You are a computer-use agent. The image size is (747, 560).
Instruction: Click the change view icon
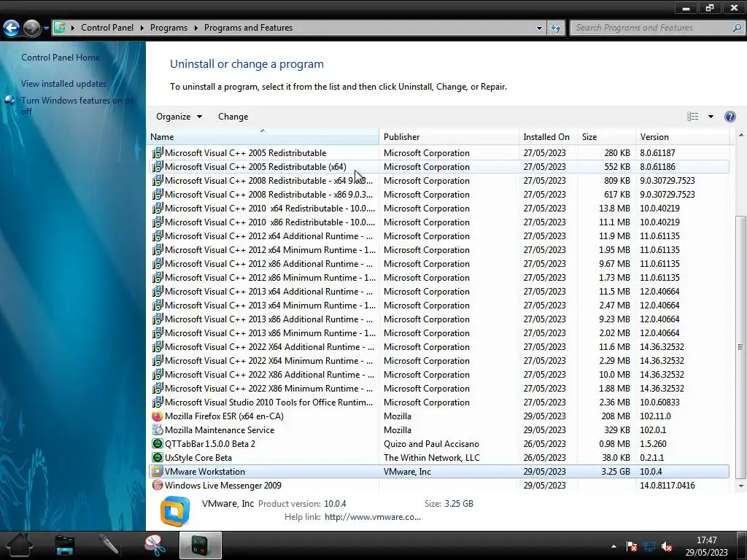point(693,117)
